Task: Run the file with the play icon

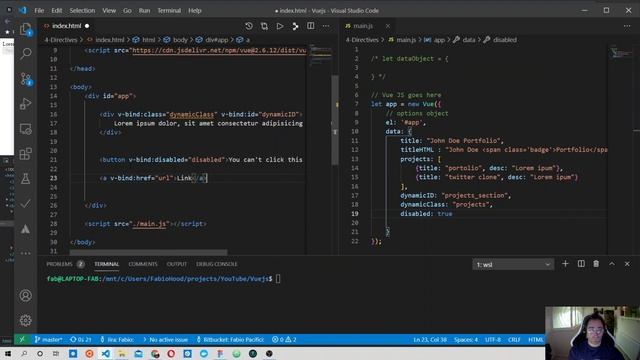Action: pos(280,26)
